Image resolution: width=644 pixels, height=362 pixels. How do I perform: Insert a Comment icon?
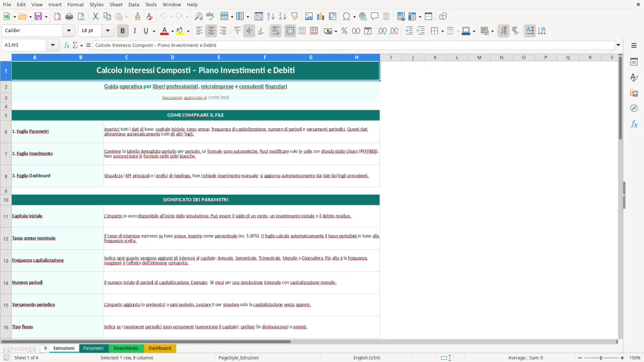(x=375, y=17)
